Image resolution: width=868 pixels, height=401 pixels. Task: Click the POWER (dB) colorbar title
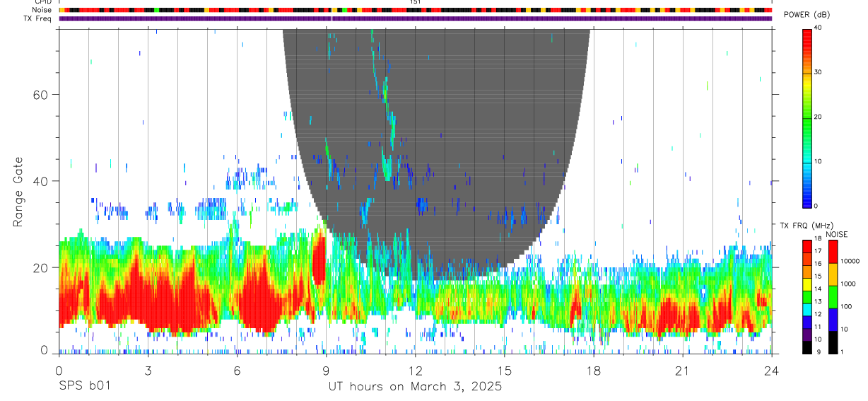point(807,15)
